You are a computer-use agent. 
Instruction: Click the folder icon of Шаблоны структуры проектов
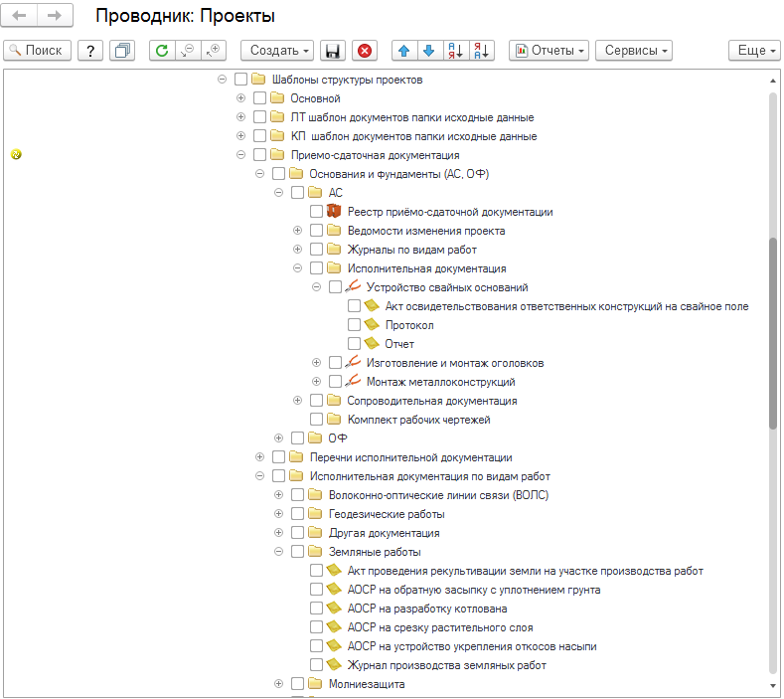(x=258, y=80)
